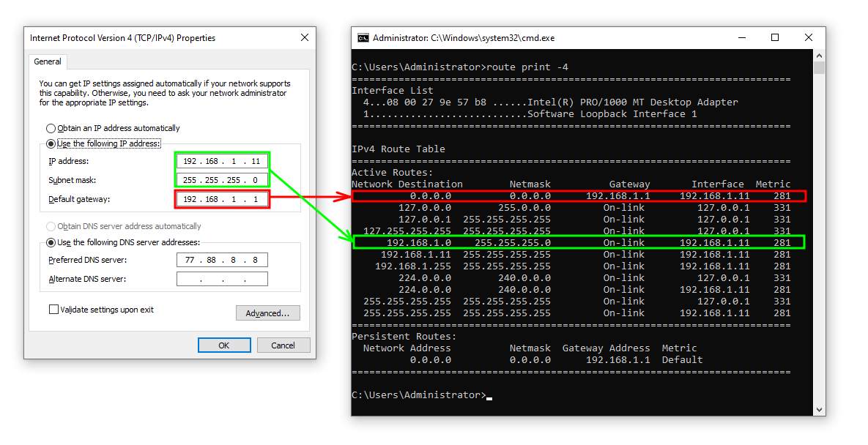Click the Interface column header
The width and height of the screenshot is (868, 445).
tap(717, 184)
